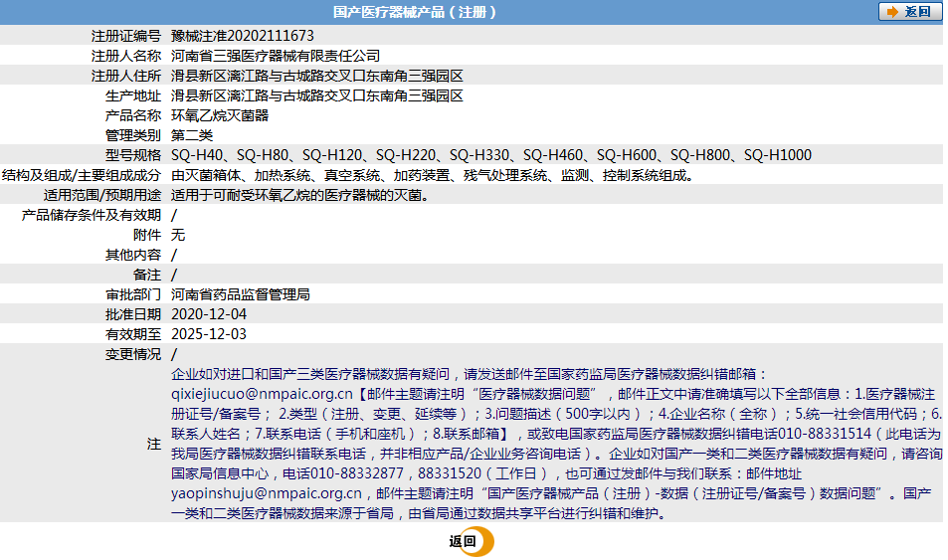Click expiry date 2025-12-03
The height and width of the screenshot is (560, 948).
point(209,334)
